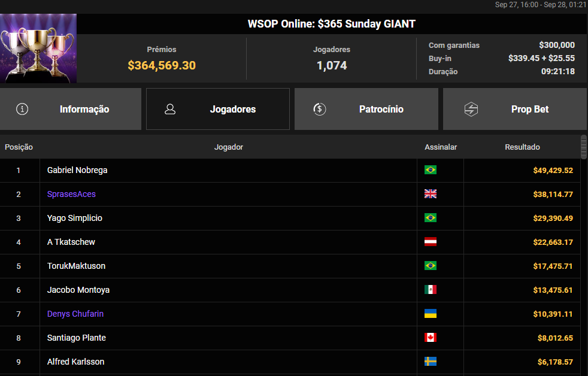Click the info circle icon on Informação
The width and height of the screenshot is (588, 376).
[x=22, y=109]
